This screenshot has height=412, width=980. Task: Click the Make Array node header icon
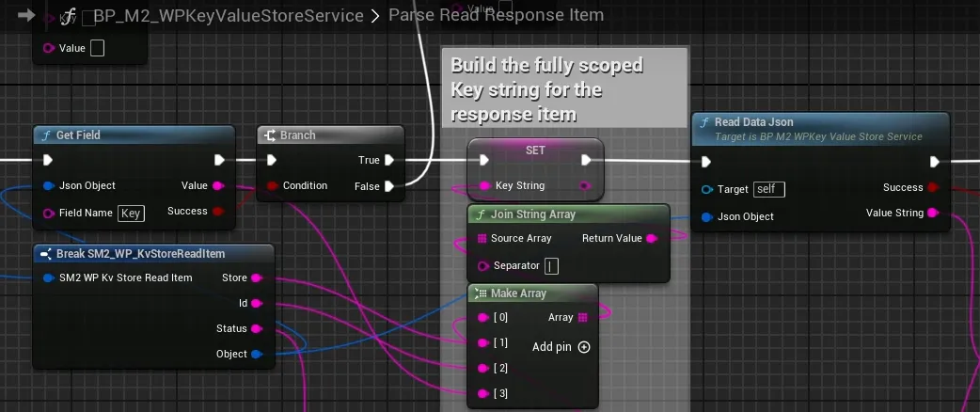click(x=480, y=293)
